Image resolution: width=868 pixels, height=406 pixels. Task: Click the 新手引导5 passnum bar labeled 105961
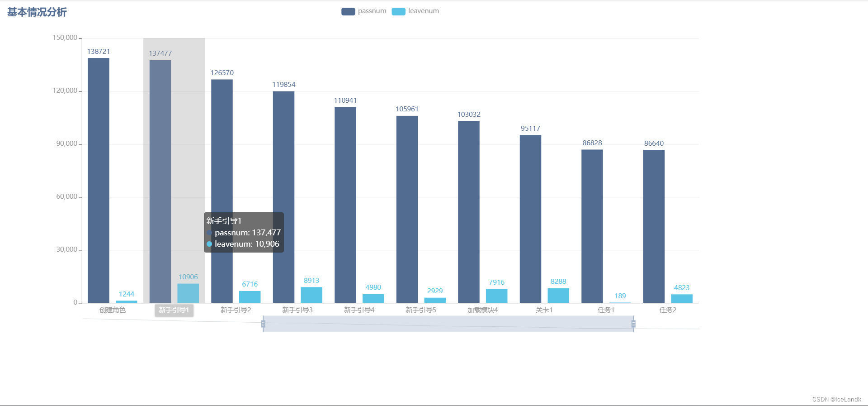click(x=407, y=209)
